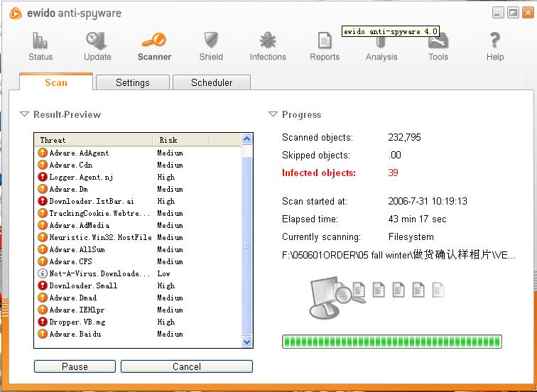The width and height of the screenshot is (537, 392).
Task: Click the Infected objects label
Action: pyautogui.click(x=318, y=173)
